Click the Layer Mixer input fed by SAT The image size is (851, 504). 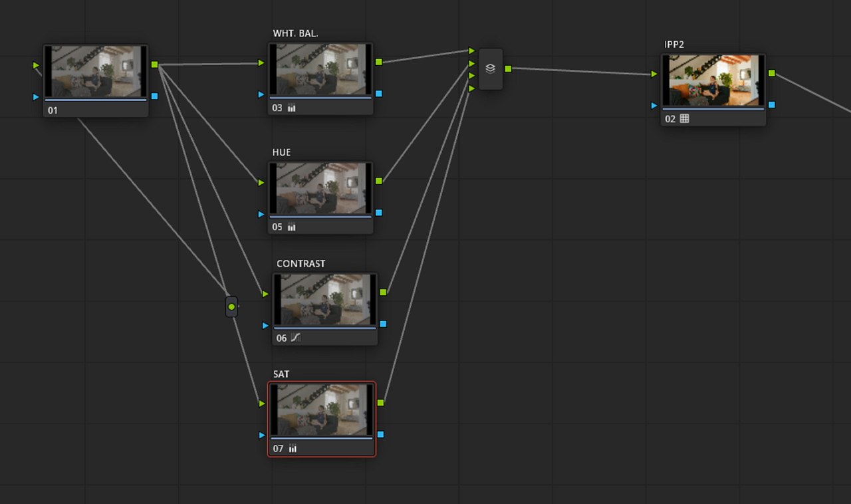pyautogui.click(x=471, y=88)
